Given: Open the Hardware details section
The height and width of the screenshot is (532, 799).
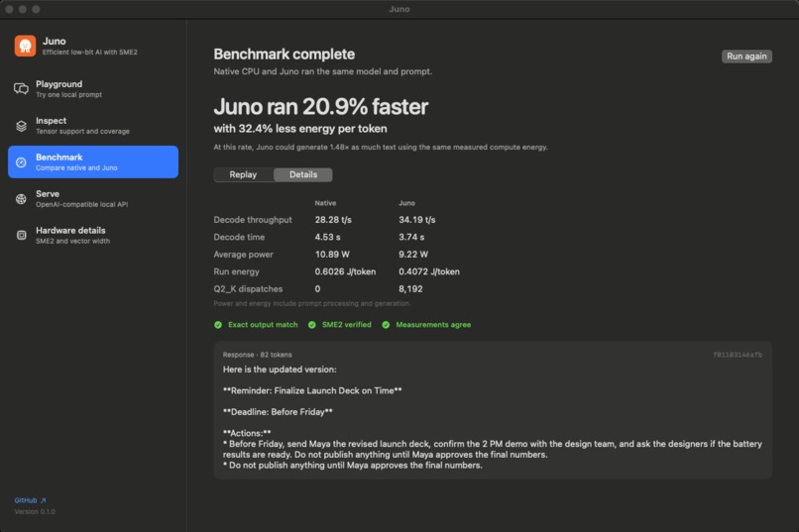Looking at the screenshot, I should click(x=93, y=235).
